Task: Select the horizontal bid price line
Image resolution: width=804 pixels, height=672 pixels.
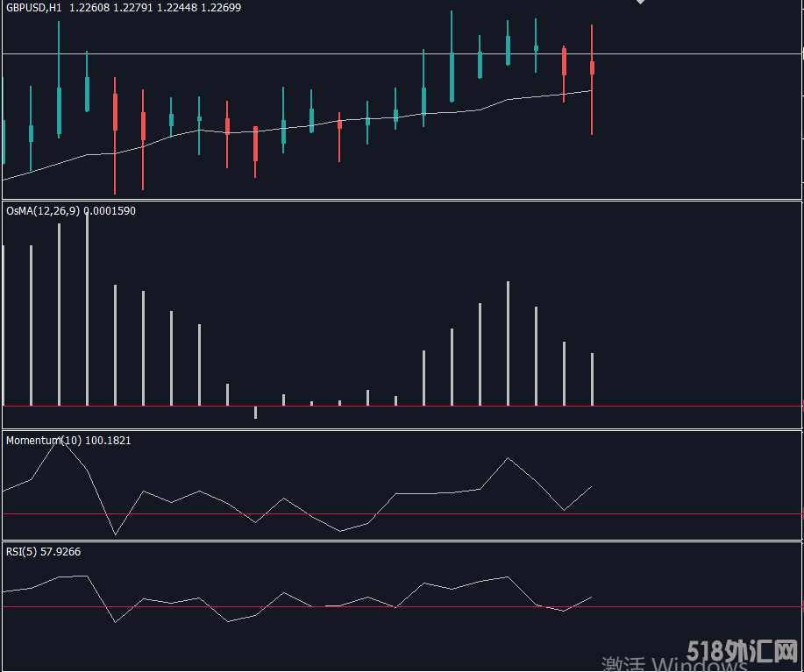Action: (x=701, y=54)
